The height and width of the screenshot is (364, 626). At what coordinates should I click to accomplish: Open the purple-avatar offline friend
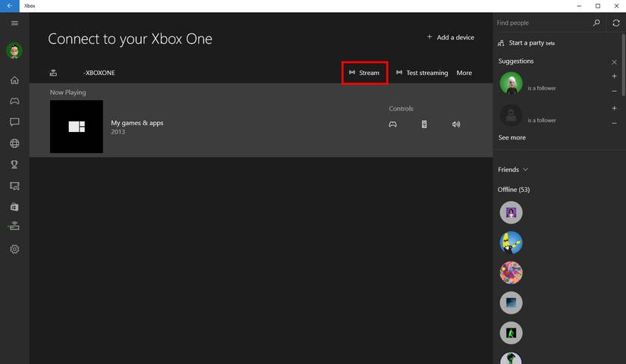(511, 212)
